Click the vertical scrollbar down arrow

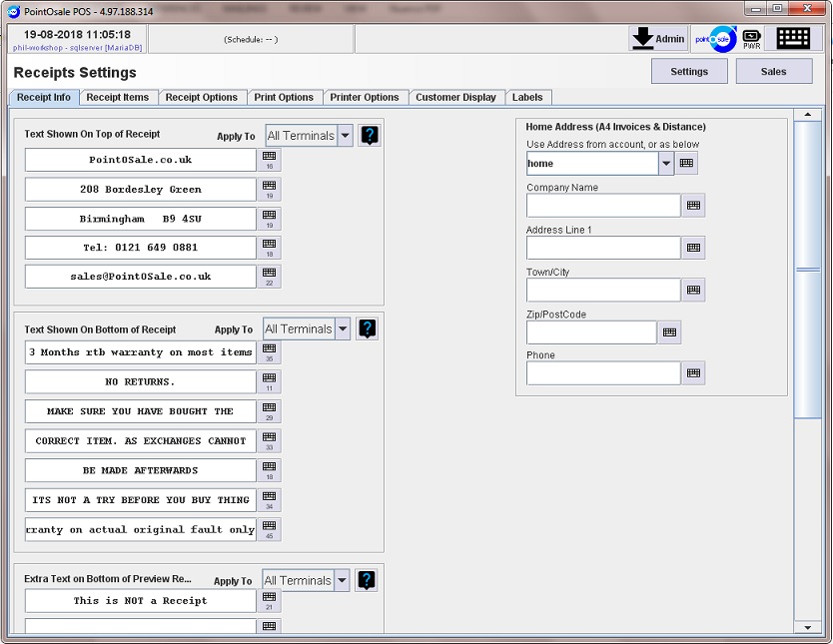pos(808,627)
